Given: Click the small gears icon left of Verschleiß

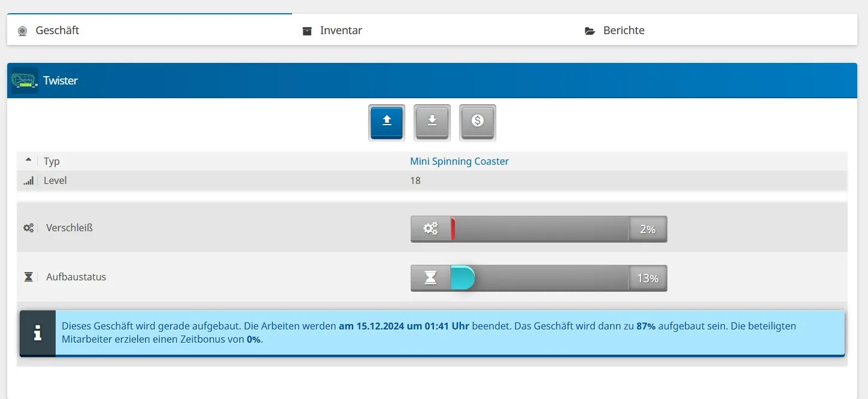Looking at the screenshot, I should coord(28,228).
